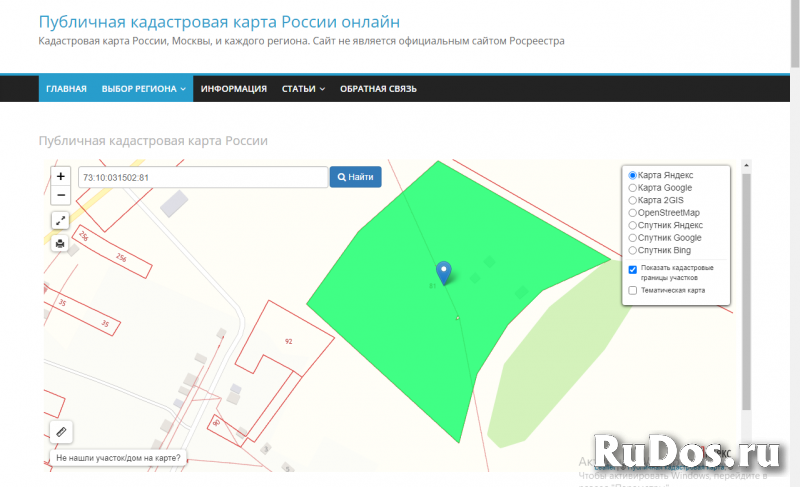Expand the ВЫБОР РЕГИОНА dropdown menu

pos(143,89)
